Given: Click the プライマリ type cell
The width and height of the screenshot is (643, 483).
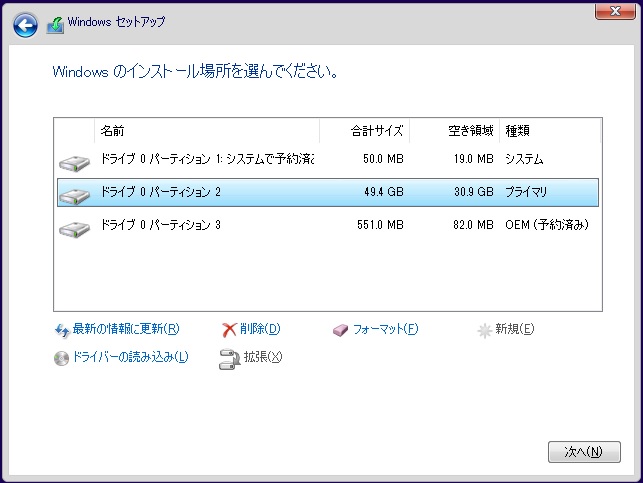Looking at the screenshot, I should click(x=526, y=192).
